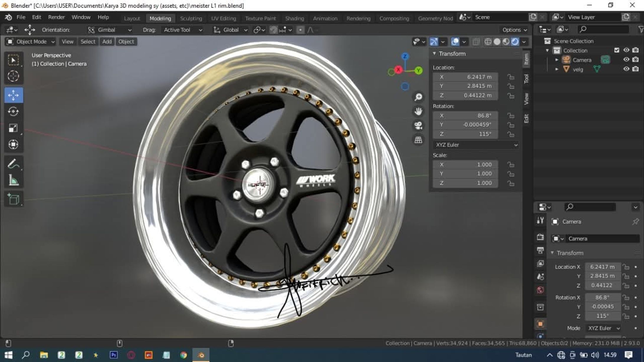Open the viewport Object menu
Image resolution: width=644 pixels, height=362 pixels.
tap(126, 42)
